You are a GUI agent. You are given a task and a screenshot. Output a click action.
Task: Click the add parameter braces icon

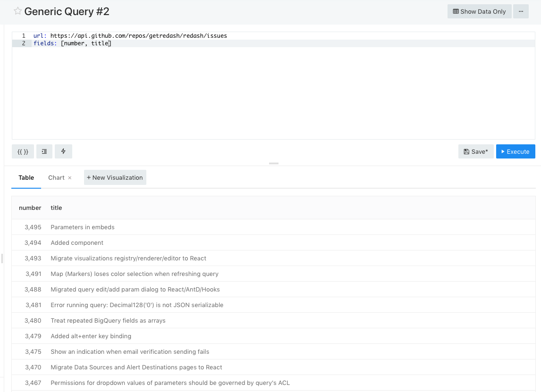(x=23, y=151)
